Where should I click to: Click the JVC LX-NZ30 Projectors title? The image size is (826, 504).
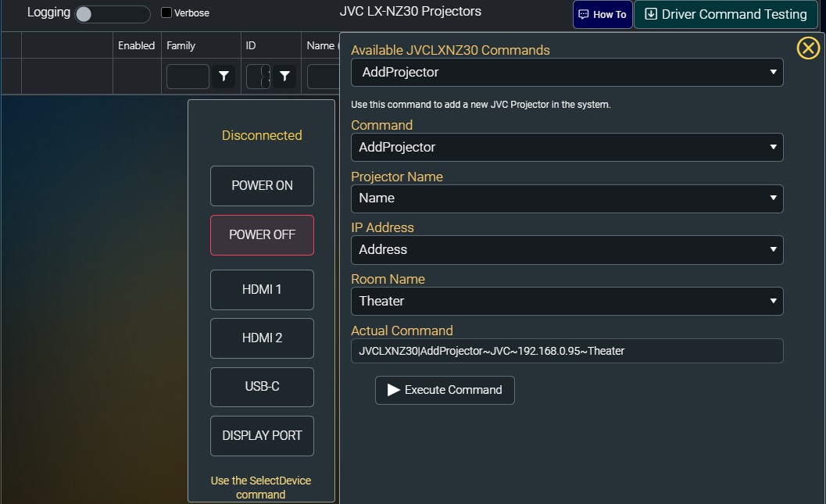[410, 12]
